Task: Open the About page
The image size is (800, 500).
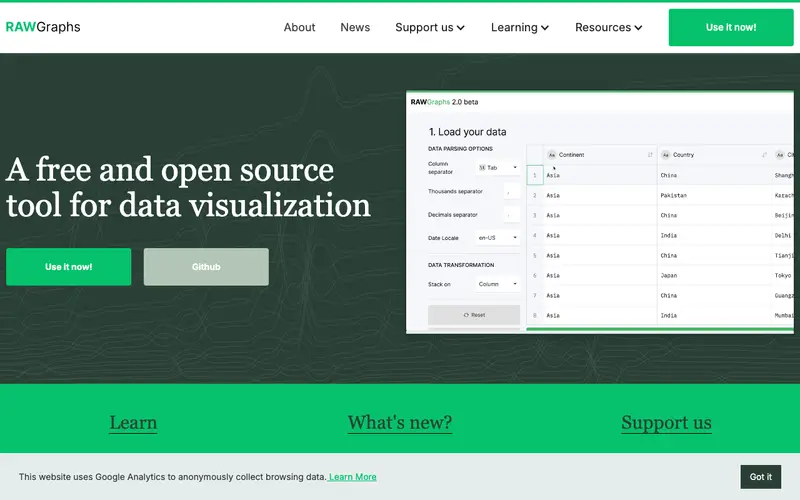Action: click(299, 28)
